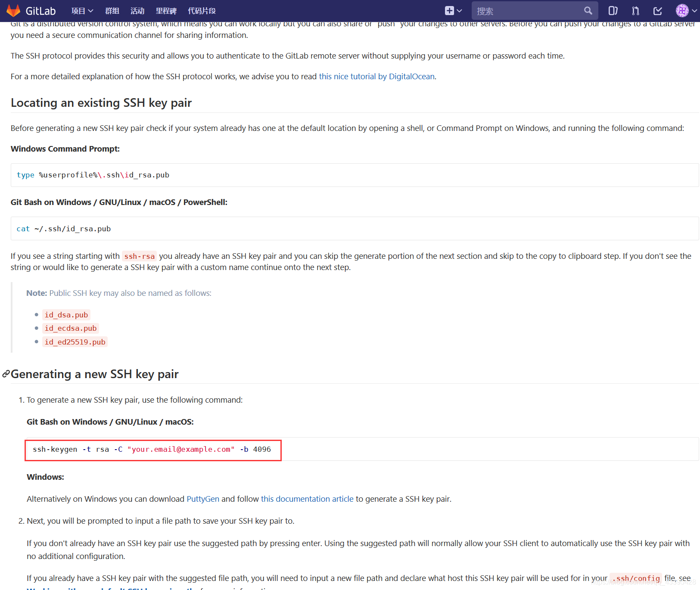700x590 pixels.
Task: Click id_ed25519.pub list item
Action: point(75,342)
